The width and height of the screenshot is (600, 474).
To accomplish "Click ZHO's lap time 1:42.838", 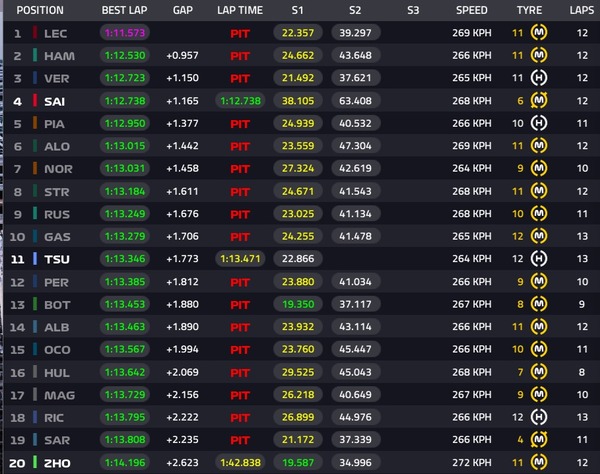I will pos(240,462).
